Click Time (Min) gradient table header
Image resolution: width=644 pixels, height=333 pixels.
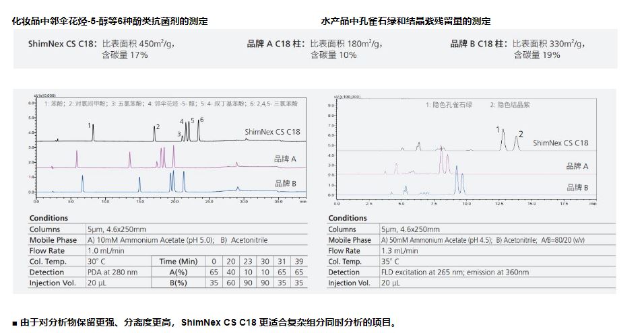coord(179,261)
